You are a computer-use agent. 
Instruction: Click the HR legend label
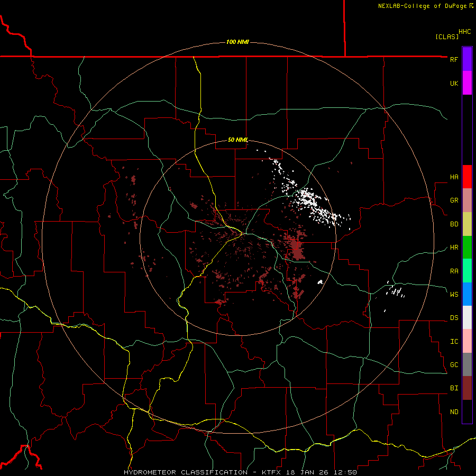tap(454, 248)
